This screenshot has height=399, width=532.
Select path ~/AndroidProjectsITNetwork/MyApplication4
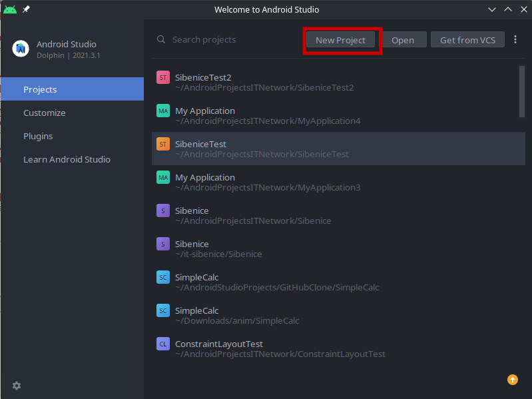point(268,121)
